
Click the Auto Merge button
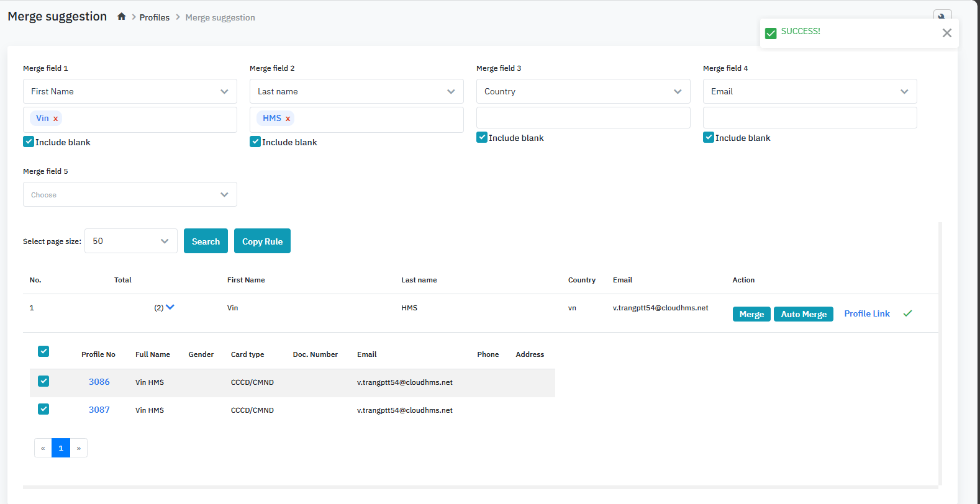(x=803, y=314)
